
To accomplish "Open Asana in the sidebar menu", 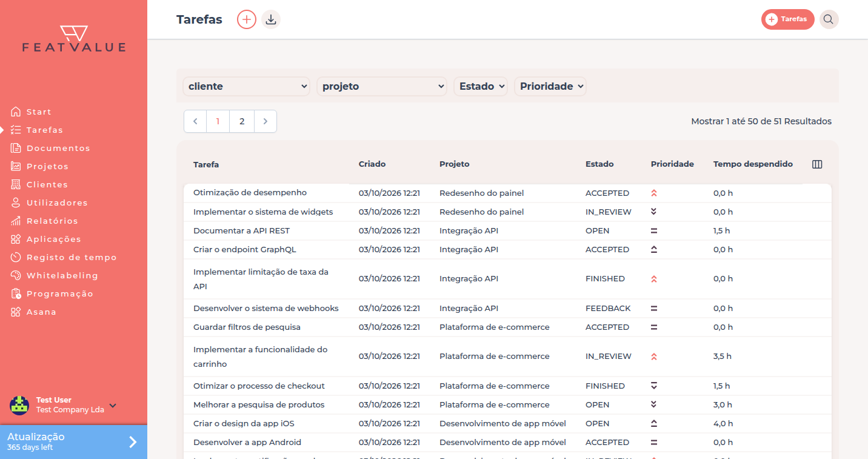I will [x=41, y=312].
